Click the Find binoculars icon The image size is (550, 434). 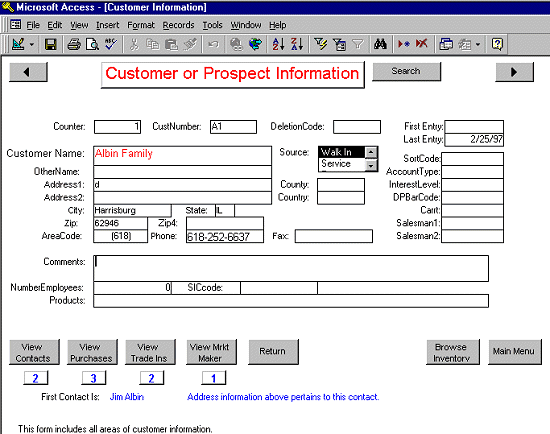pos(380,45)
